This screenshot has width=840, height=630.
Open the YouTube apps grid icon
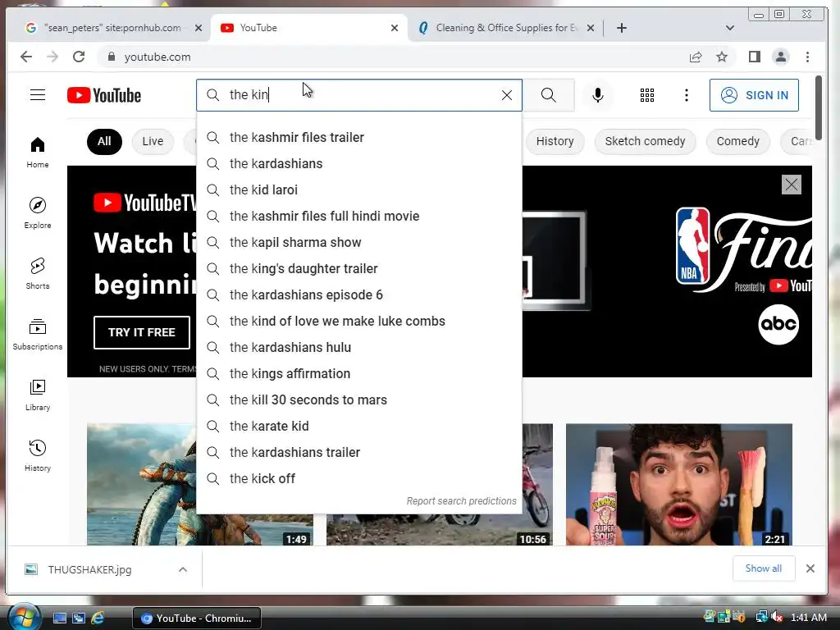pyautogui.click(x=647, y=95)
